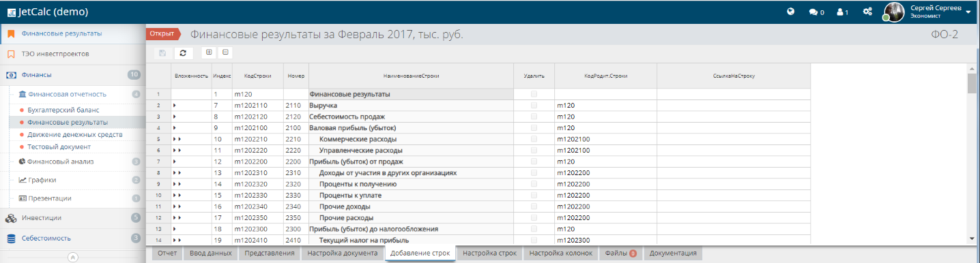Open the users icon showing 1

pos(842,12)
